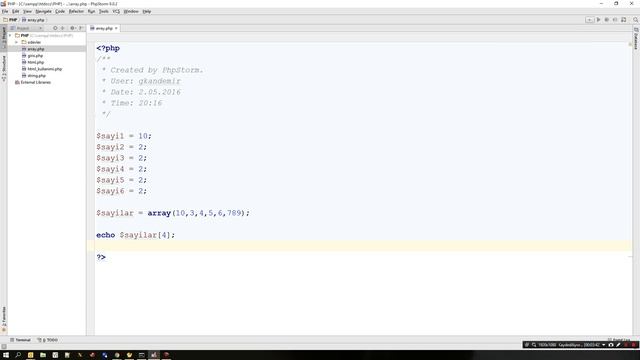
Task: Click the scroll from source icon
Action: click(55, 28)
